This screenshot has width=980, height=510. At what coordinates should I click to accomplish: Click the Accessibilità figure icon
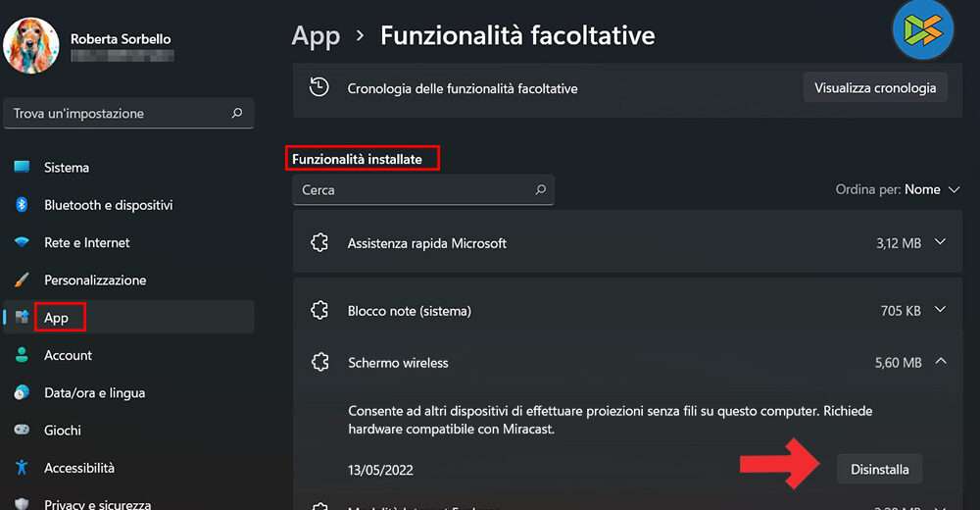(22, 468)
